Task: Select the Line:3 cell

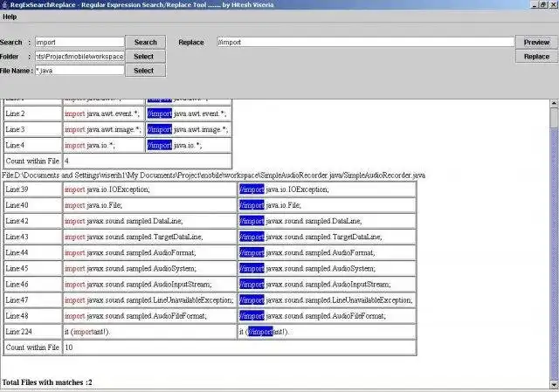Action: 33,129
